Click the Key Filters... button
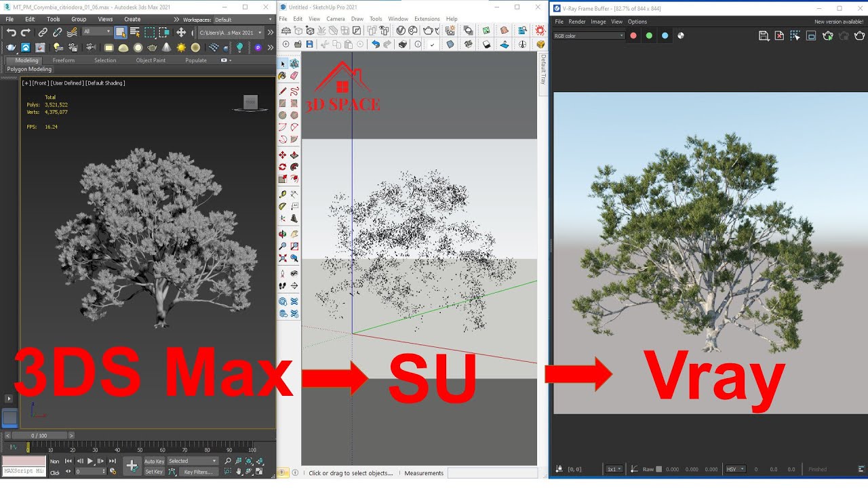The height and width of the screenshot is (488, 868). click(x=199, y=472)
